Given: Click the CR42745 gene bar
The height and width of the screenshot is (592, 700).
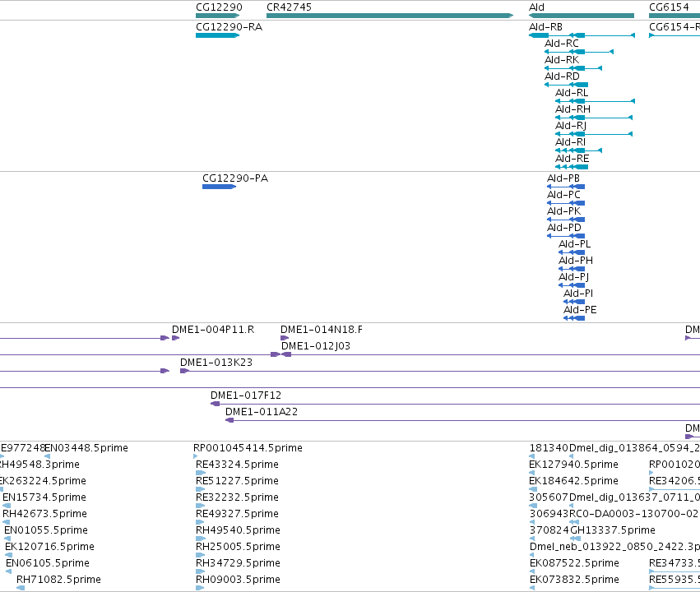Looking at the screenshot, I should tap(390, 16).
